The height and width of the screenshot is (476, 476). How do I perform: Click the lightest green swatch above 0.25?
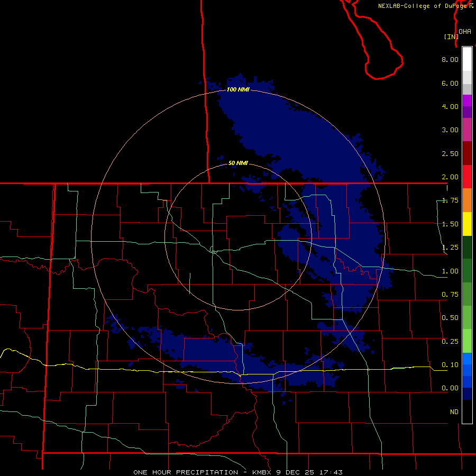click(467, 341)
